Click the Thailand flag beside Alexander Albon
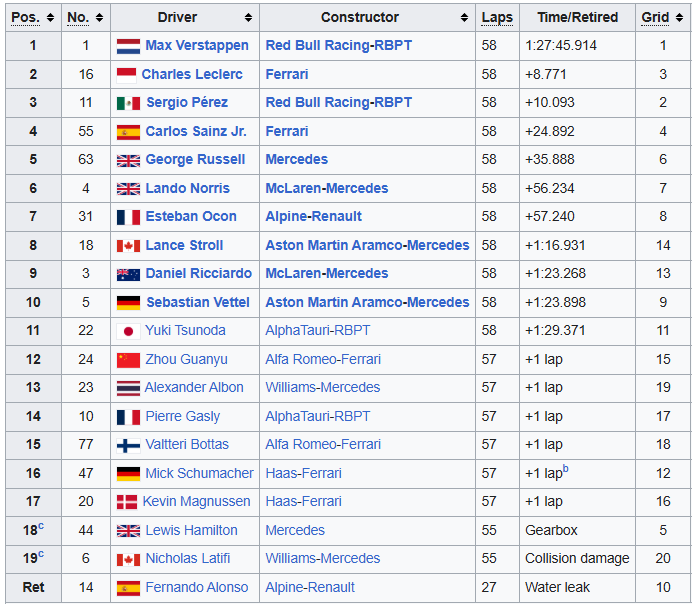 click(128, 388)
